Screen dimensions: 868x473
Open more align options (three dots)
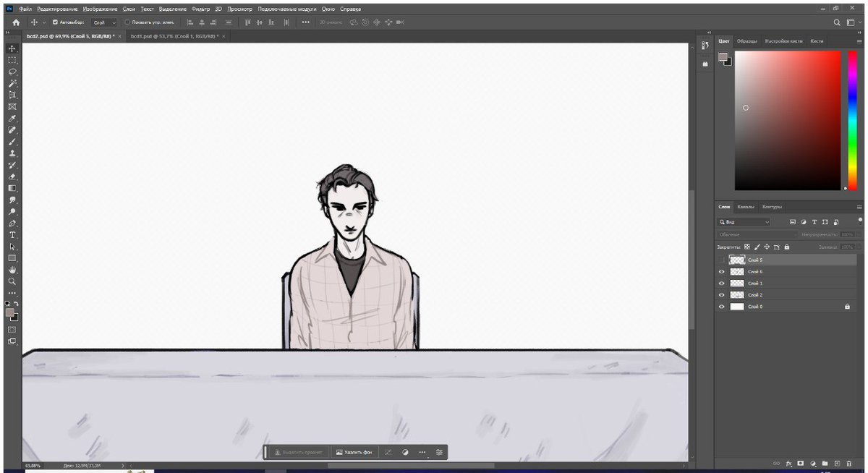305,22
